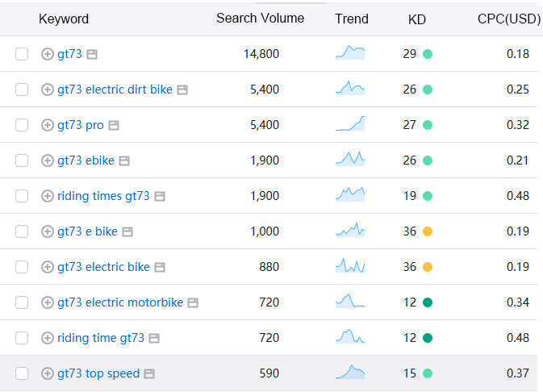This screenshot has height=392, width=543.
Task: Select the gt73 electric bike checkbox
Action: pos(22,267)
